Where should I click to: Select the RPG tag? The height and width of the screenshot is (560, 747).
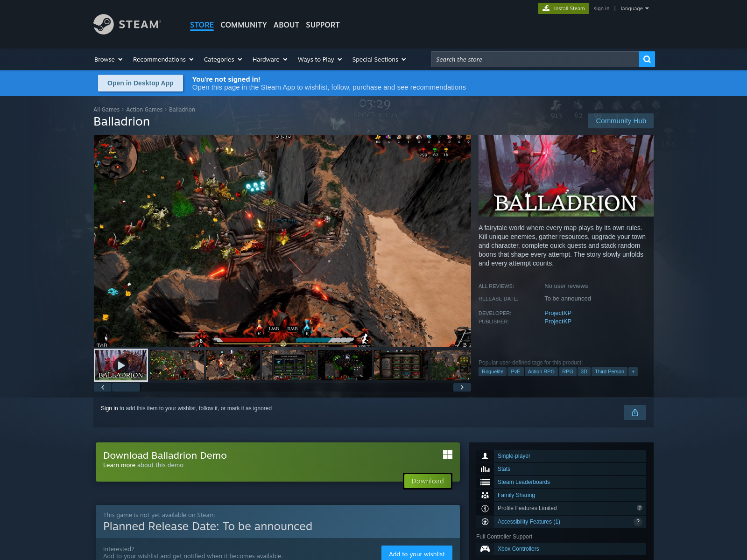click(568, 371)
